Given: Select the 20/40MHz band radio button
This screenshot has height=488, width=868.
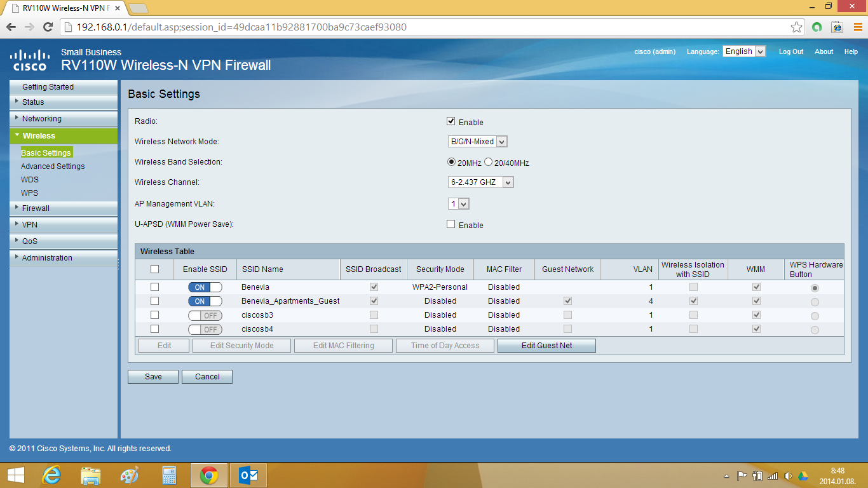Looking at the screenshot, I should (x=489, y=162).
